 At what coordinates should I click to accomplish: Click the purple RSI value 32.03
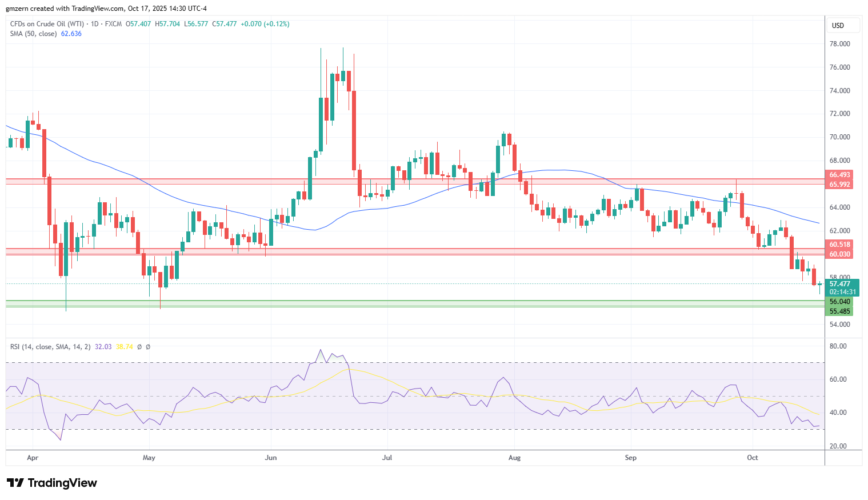(x=103, y=347)
